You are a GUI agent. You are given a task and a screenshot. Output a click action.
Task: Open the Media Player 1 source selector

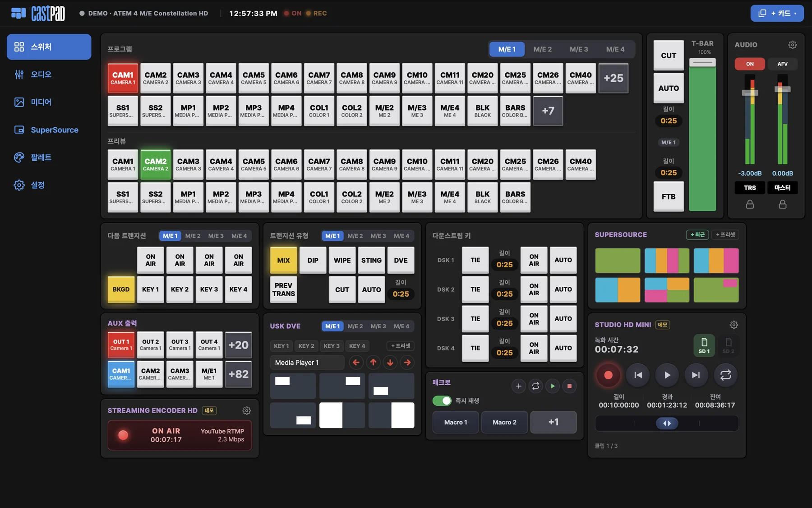pyautogui.click(x=307, y=363)
